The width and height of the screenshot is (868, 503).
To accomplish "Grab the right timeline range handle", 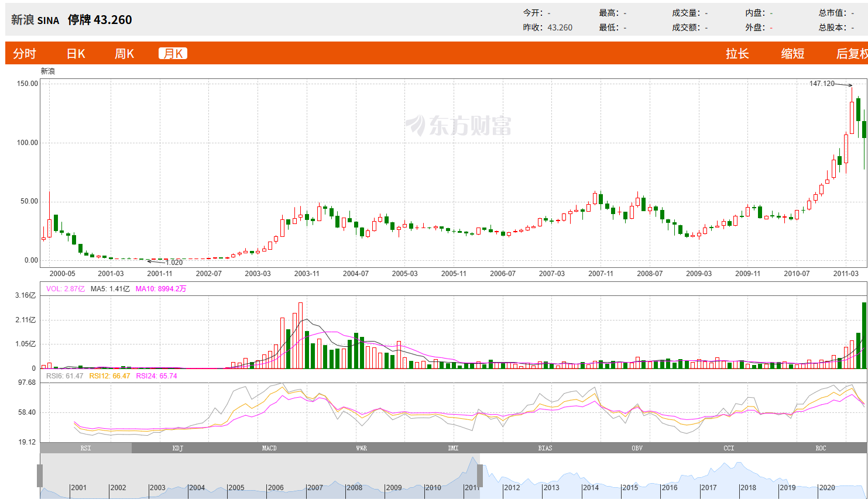I will 480,476.
